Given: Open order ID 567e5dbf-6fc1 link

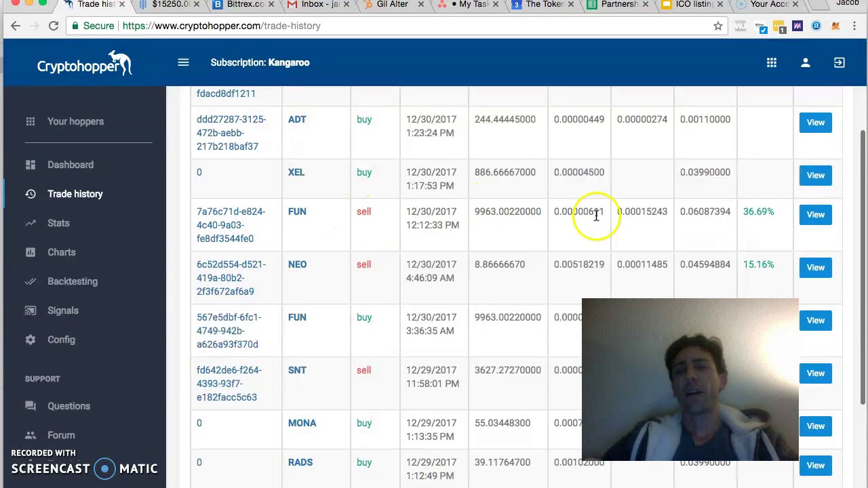Looking at the screenshot, I should click(x=229, y=331).
